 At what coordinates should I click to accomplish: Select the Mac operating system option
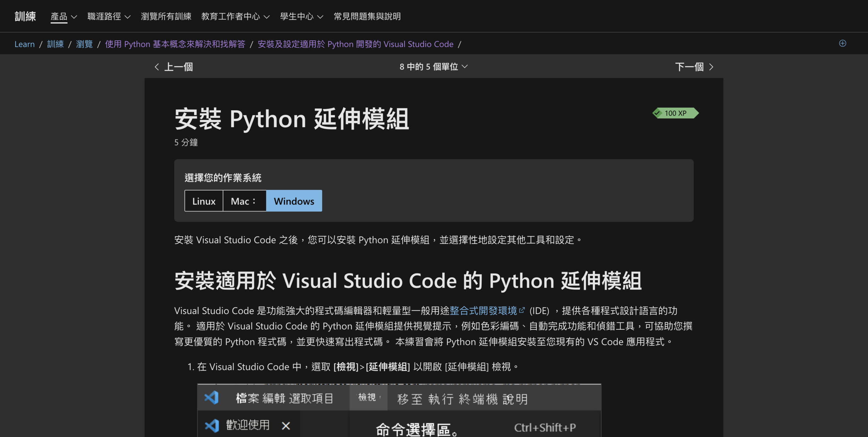pos(244,201)
